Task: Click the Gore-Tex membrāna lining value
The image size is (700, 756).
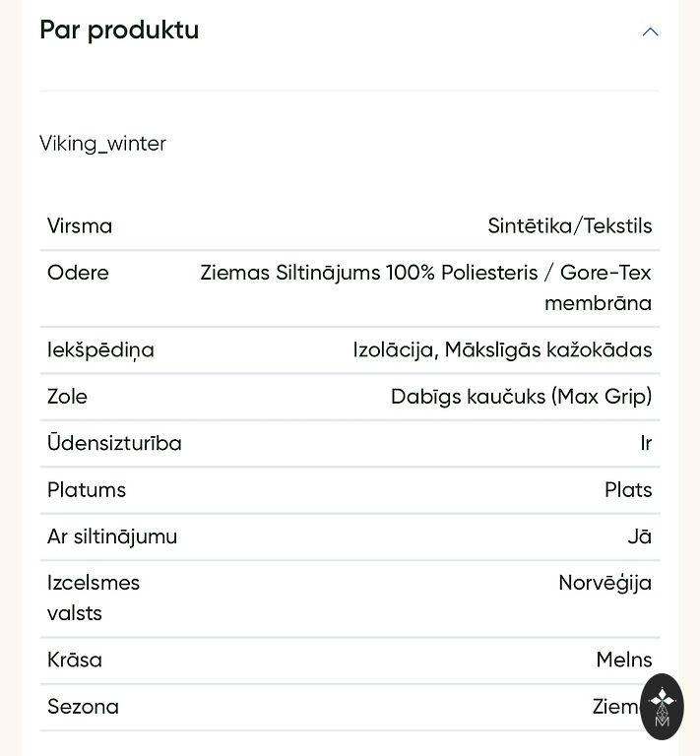Action: [425, 287]
